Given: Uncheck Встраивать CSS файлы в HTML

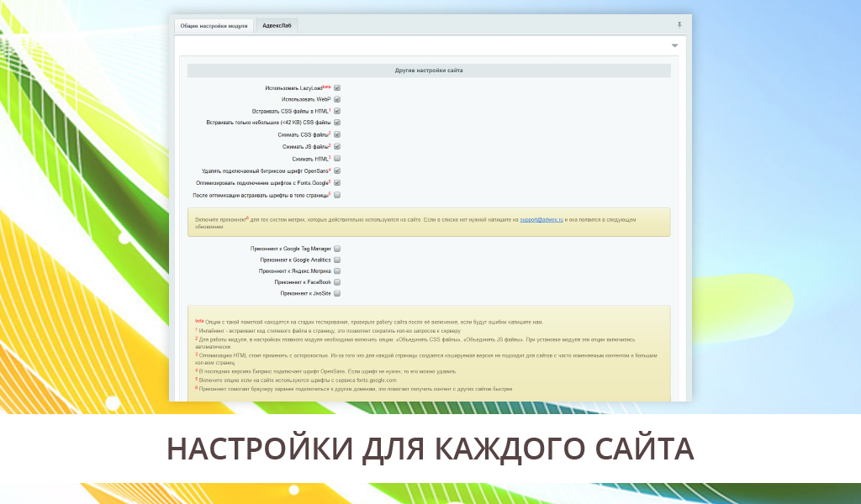Looking at the screenshot, I should coord(337,111).
